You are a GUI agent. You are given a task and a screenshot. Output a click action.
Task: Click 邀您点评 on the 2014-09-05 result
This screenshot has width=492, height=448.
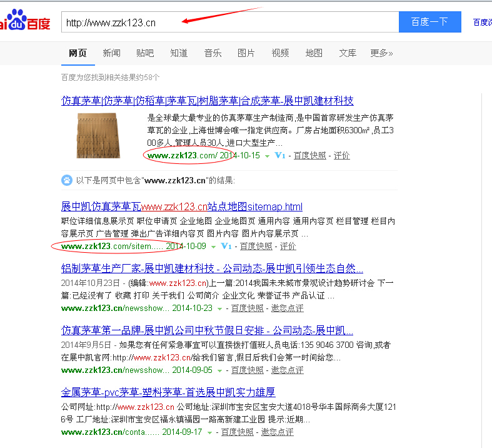pyautogui.click(x=288, y=370)
